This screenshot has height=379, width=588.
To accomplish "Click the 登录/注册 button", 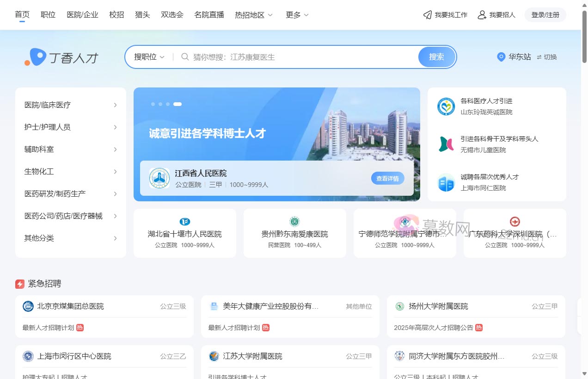I will coord(545,15).
